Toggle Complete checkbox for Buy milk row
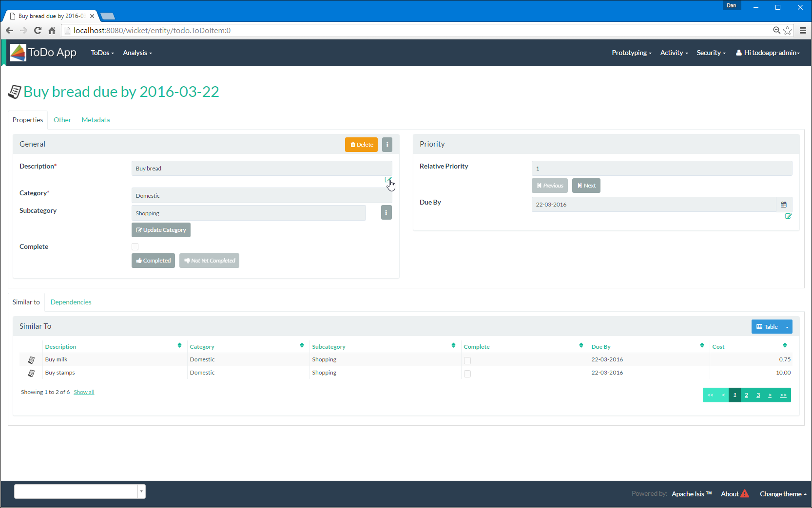This screenshot has height=508, width=812. (x=467, y=360)
